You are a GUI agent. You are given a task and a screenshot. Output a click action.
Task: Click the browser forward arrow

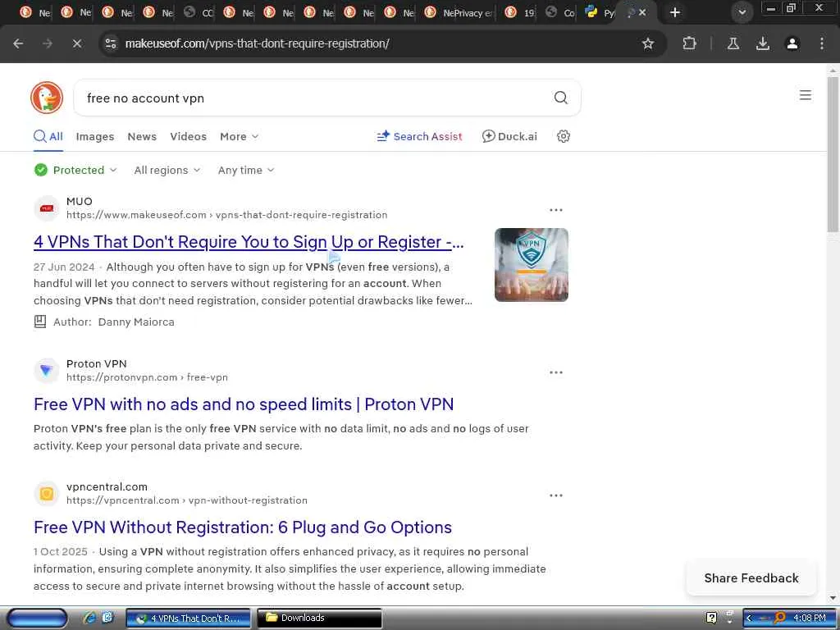click(48, 43)
